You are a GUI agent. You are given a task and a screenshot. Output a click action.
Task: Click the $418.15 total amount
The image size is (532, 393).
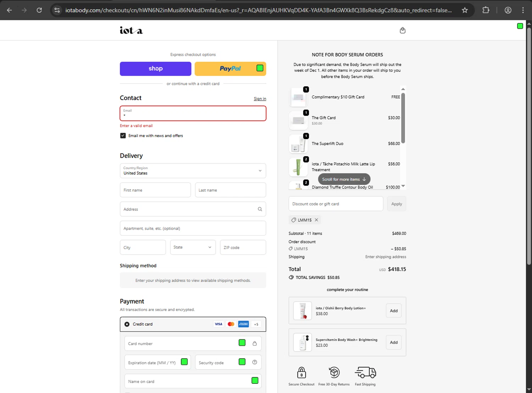[397, 269]
